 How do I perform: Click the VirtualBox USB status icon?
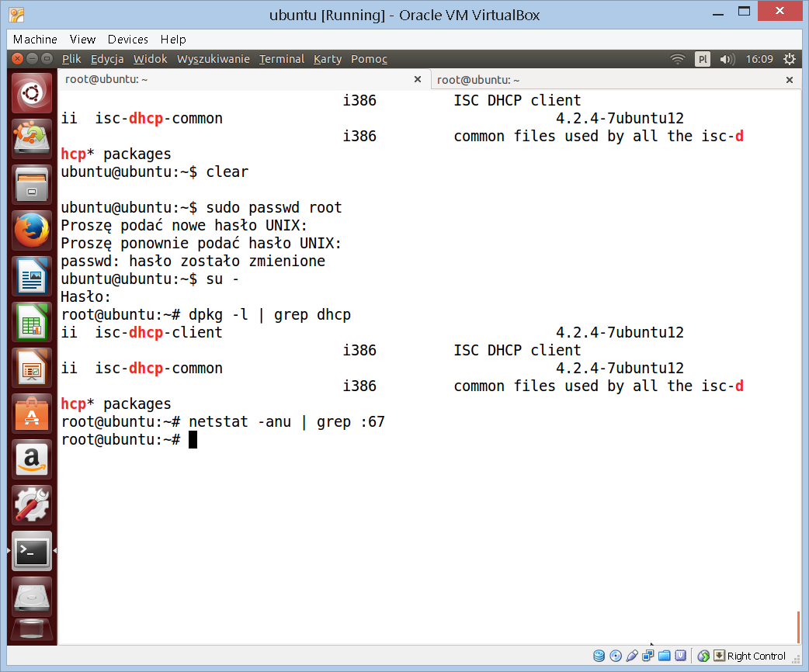631,656
